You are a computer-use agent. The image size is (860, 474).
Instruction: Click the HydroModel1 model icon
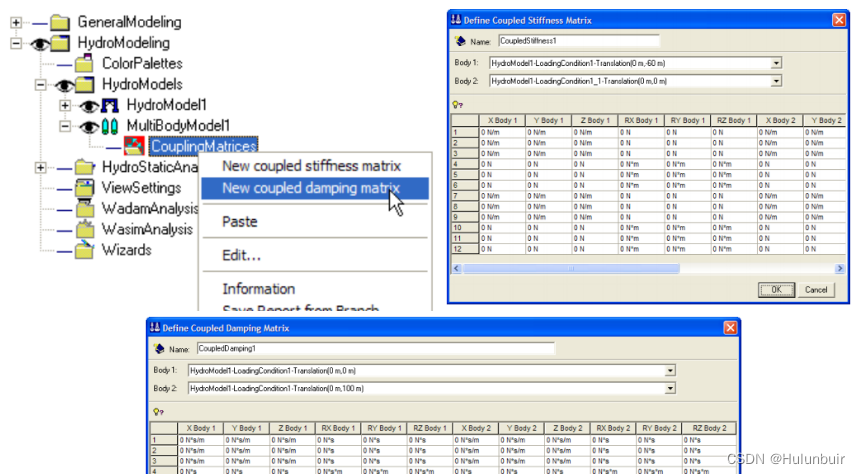(110, 105)
